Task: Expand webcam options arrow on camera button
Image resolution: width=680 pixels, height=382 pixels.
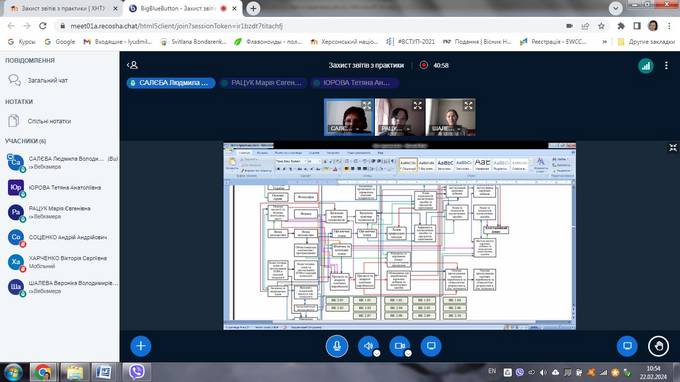Action: 408,353
